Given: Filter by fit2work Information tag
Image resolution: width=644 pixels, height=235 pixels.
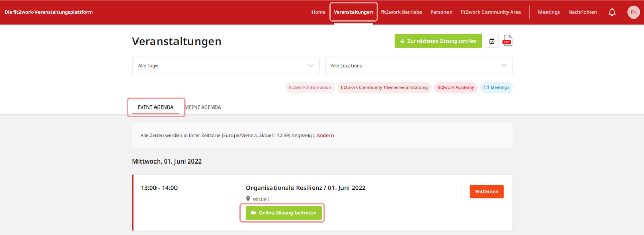Looking at the screenshot, I should pos(310,88).
